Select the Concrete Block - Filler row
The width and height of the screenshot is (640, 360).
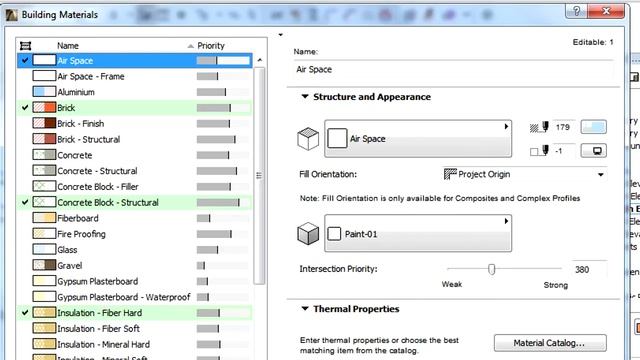click(x=135, y=187)
